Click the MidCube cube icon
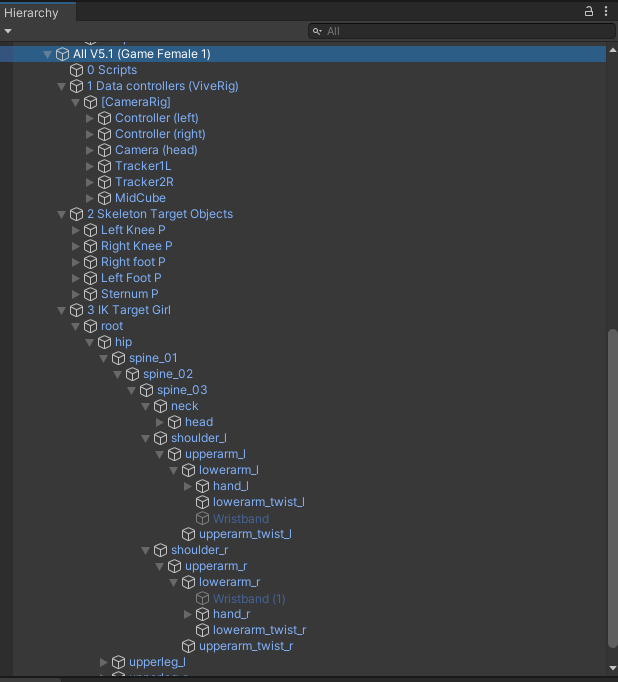 (104, 198)
